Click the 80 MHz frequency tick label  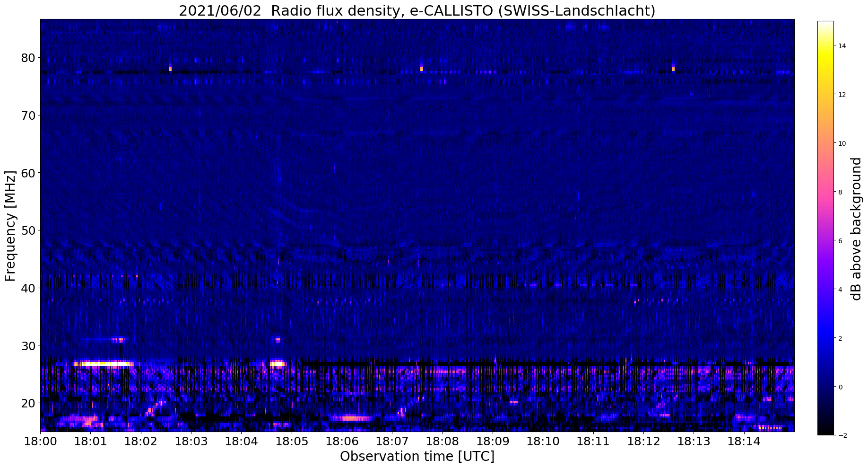(x=27, y=58)
